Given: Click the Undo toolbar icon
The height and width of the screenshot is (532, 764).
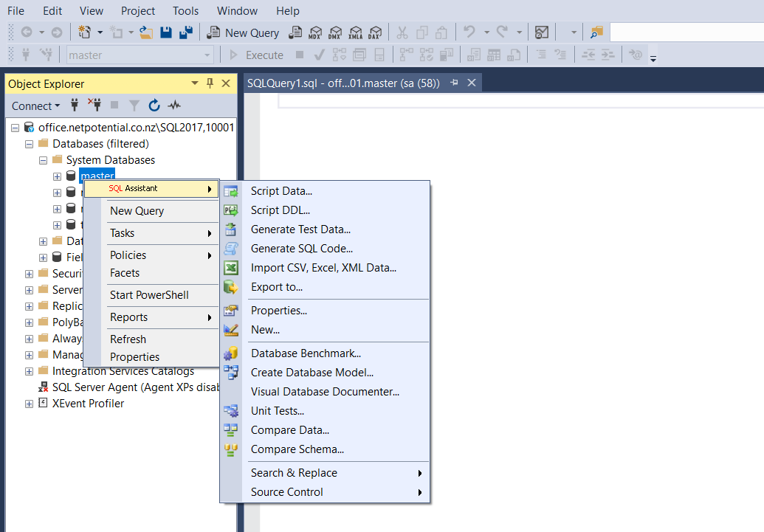Looking at the screenshot, I should pyautogui.click(x=469, y=32).
